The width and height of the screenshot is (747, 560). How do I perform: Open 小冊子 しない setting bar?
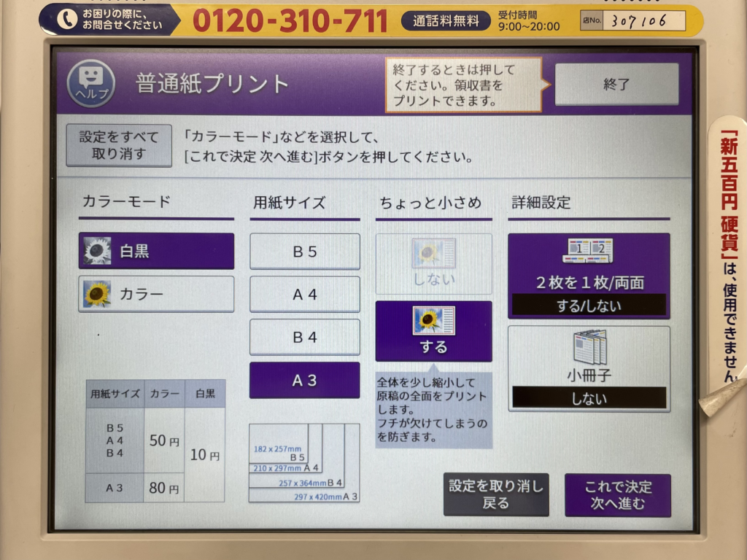point(589,397)
